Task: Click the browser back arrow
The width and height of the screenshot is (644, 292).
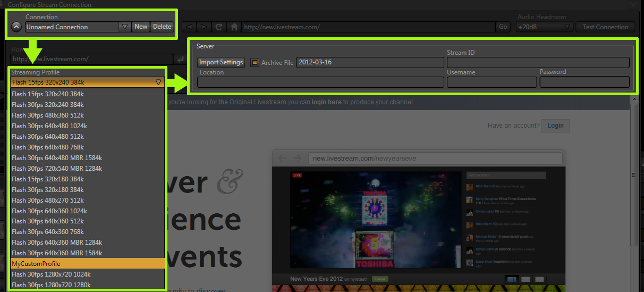Action: 189,27
